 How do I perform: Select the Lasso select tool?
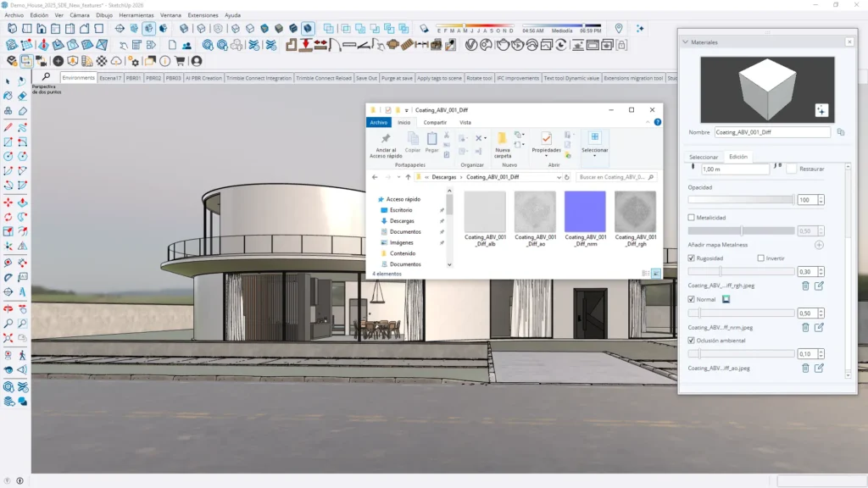(x=22, y=81)
